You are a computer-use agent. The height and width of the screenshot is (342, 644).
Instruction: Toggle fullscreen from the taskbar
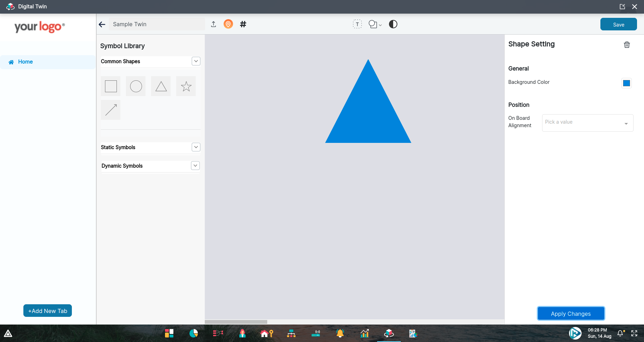[634, 333]
